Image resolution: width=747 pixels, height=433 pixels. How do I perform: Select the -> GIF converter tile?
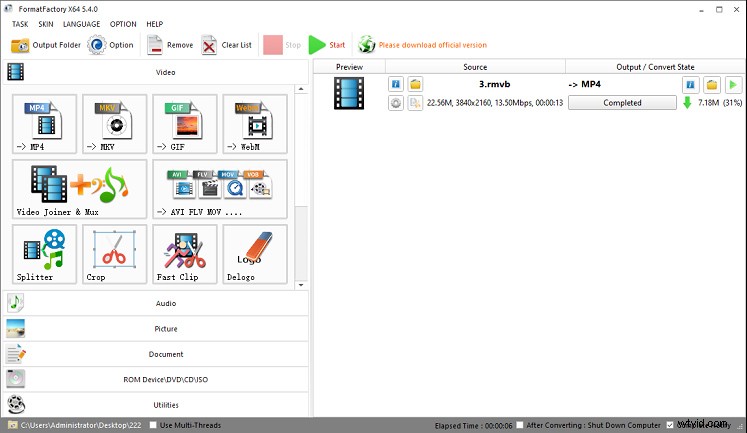pos(185,124)
